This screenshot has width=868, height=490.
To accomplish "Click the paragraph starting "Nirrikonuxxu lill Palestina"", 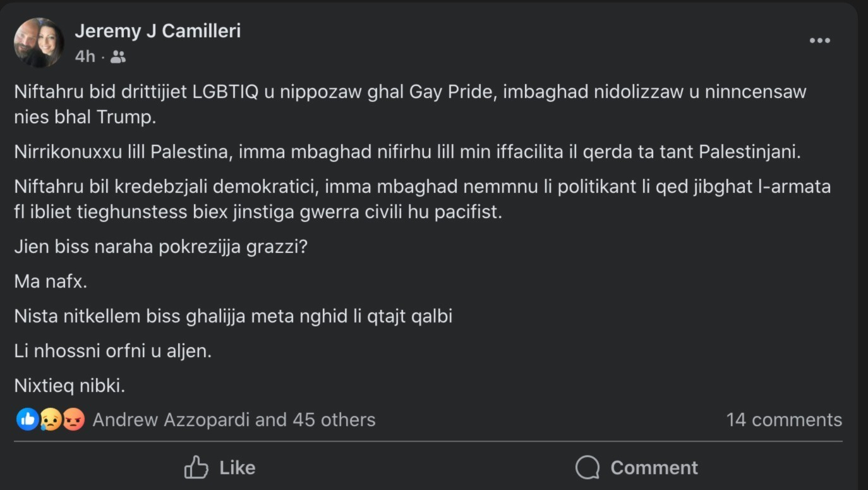I will tap(407, 152).
